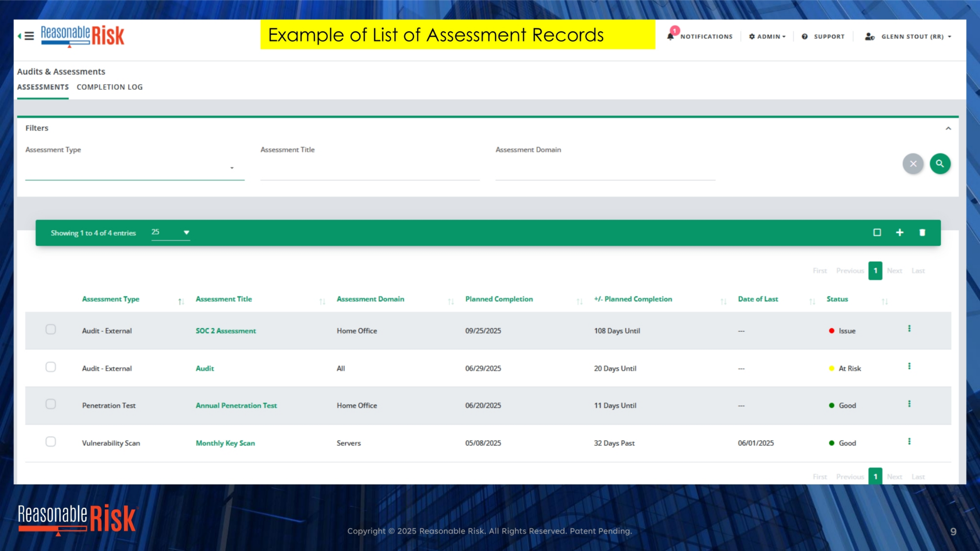
Task: Click Next in the bottom pagination
Action: pos(894,477)
